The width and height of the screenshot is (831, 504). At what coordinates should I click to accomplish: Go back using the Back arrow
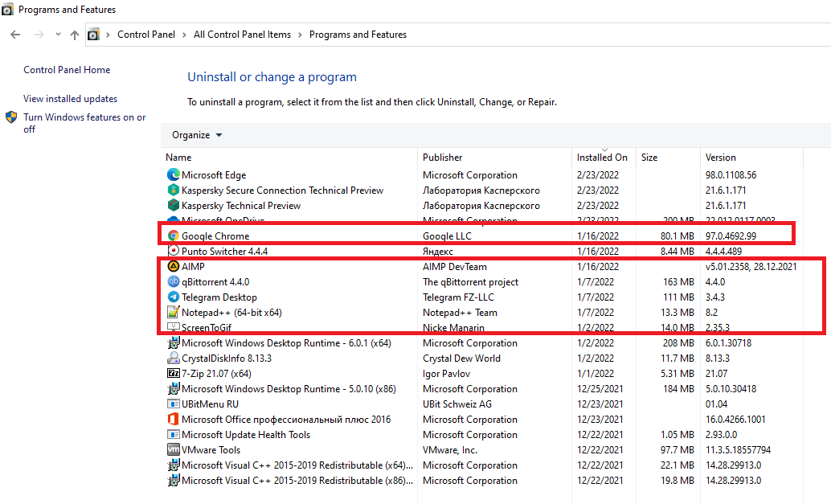pos(15,35)
